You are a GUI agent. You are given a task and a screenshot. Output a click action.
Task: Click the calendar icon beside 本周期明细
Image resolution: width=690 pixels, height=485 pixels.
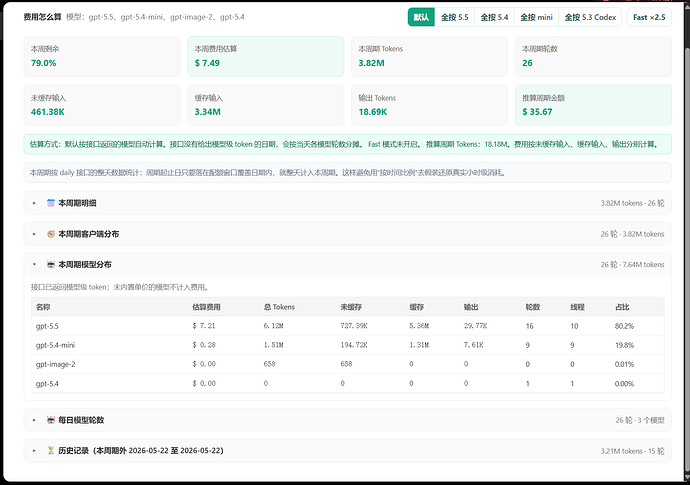tap(51, 203)
